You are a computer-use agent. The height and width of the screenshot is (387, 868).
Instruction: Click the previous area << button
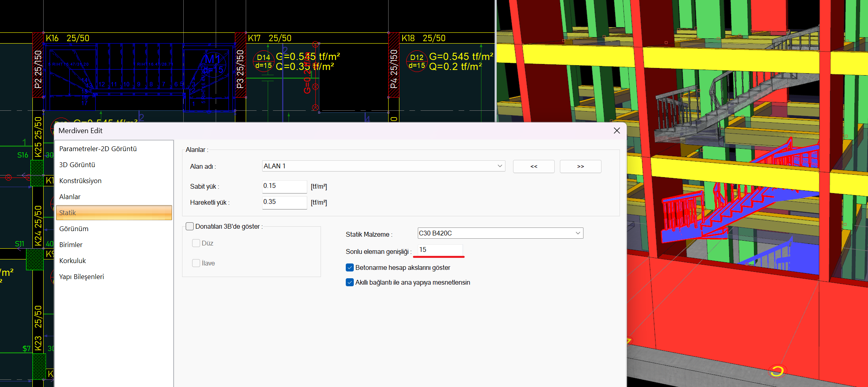coord(533,166)
